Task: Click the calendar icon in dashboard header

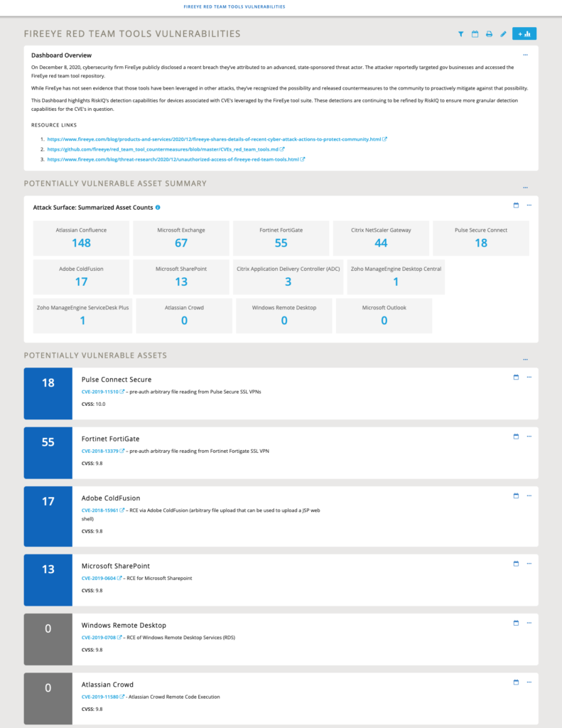Action: (475, 34)
